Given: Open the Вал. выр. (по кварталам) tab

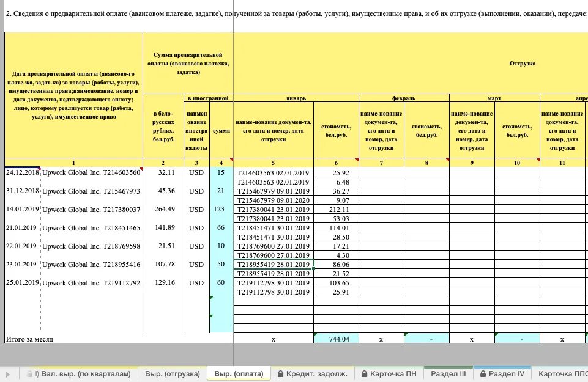Looking at the screenshot, I should pos(79,374).
